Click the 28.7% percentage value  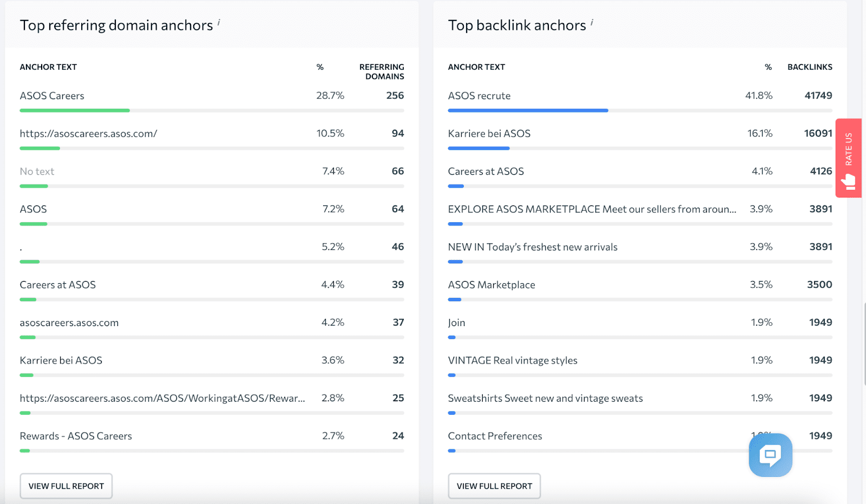pos(330,95)
